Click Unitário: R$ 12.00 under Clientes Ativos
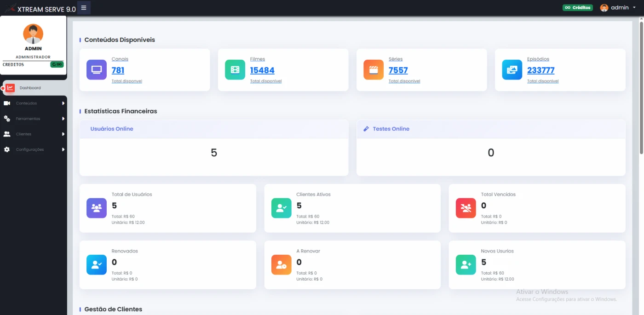 click(x=313, y=223)
